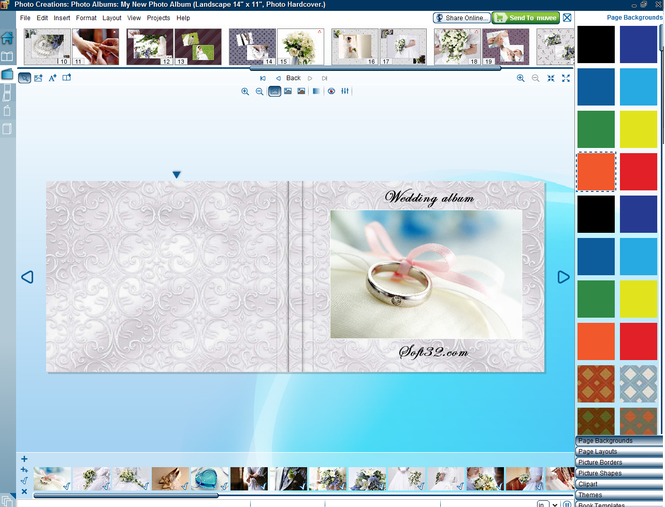
Task: Select the top black background swatch
Action: pos(596,44)
